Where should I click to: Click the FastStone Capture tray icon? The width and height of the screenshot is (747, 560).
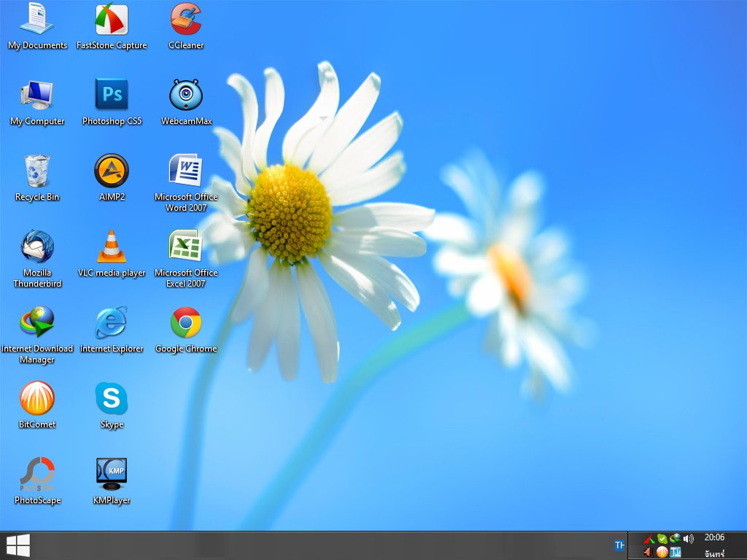coord(649,539)
